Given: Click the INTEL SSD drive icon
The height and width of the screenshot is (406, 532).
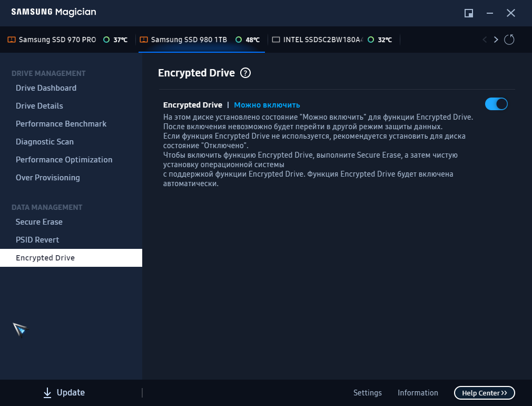Looking at the screenshot, I should (x=276, y=40).
